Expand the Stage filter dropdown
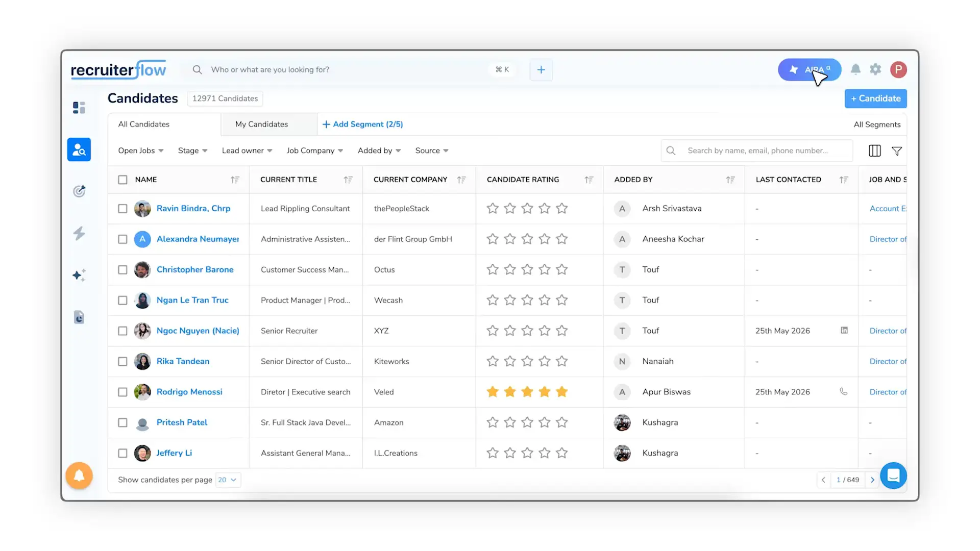The width and height of the screenshot is (980, 551). pos(192,151)
